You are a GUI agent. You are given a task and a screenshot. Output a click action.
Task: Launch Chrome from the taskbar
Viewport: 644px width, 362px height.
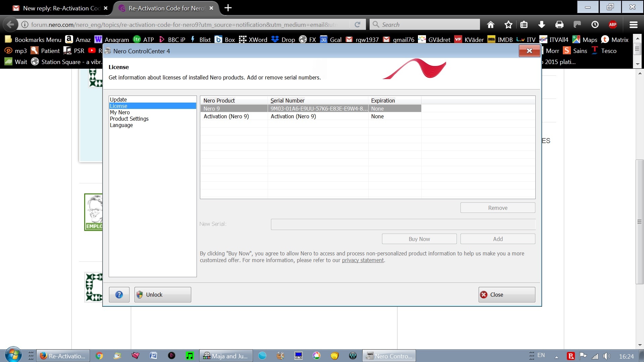coord(99,356)
